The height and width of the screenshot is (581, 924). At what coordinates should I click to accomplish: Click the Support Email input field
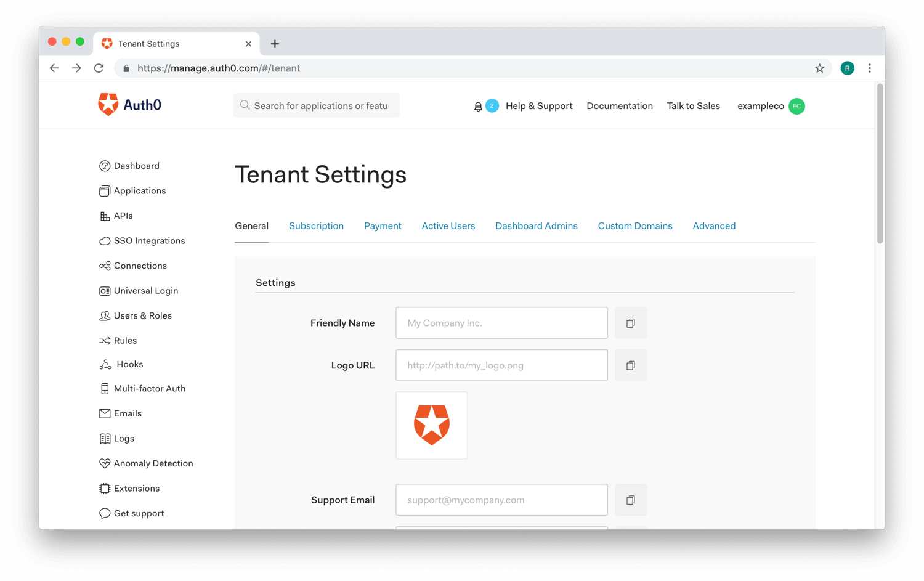pos(501,500)
